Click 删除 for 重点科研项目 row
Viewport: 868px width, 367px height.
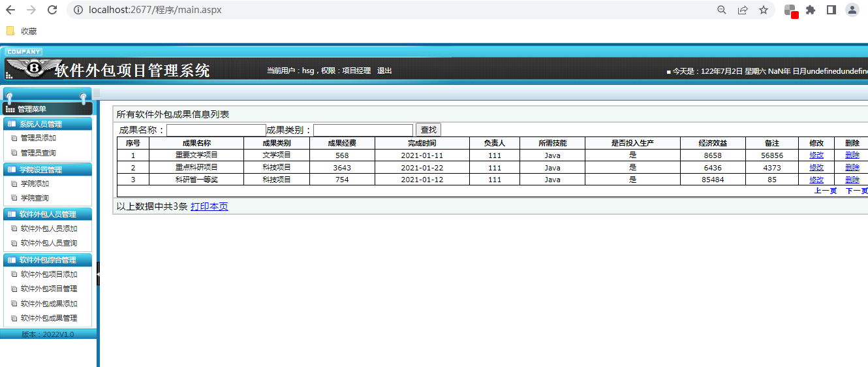(x=852, y=167)
